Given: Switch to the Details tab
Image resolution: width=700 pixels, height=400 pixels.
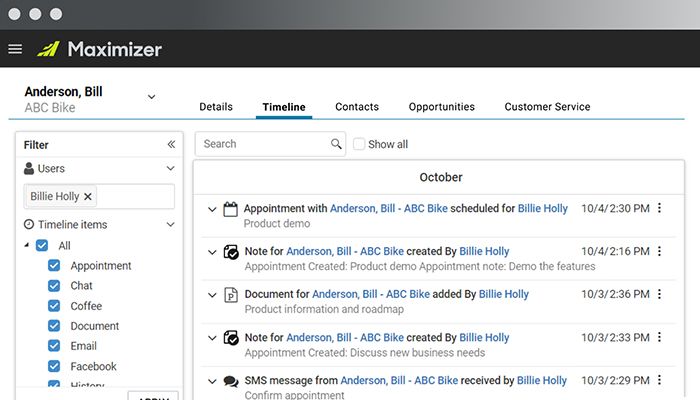Looking at the screenshot, I should (x=216, y=107).
